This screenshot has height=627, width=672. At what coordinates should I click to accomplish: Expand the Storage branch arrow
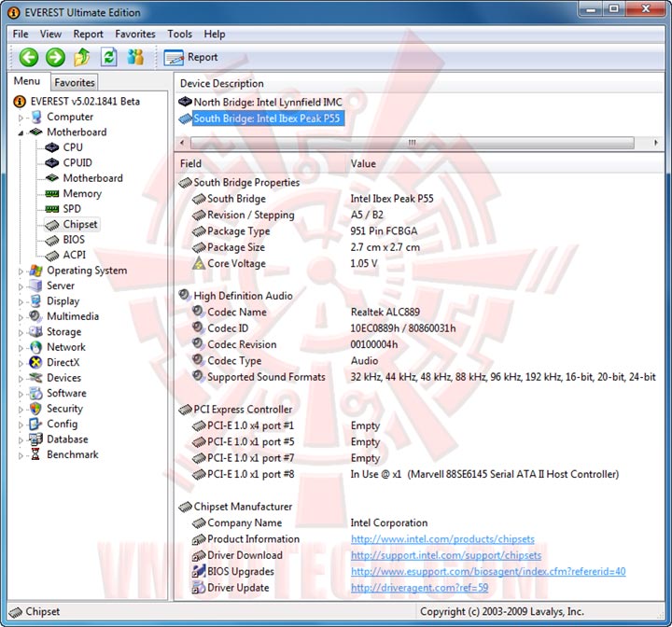click(21, 332)
